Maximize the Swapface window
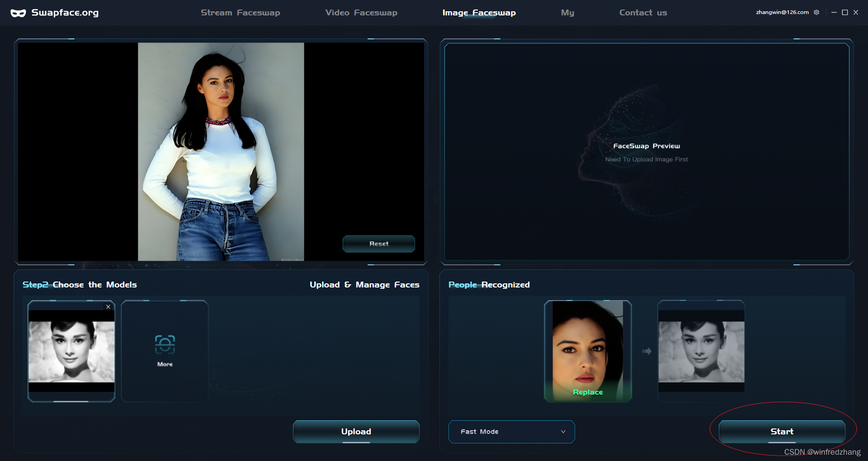 (845, 13)
